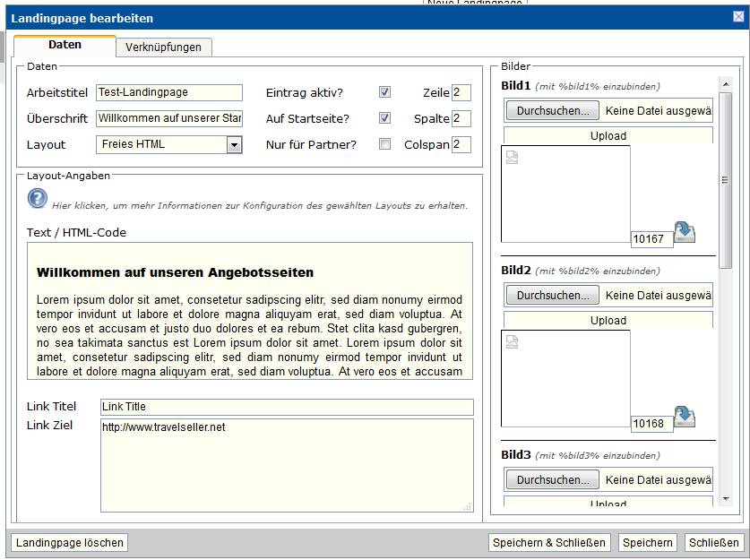Screen dimensions: 750x560
Task: Uncheck the 'Auf Startseite?' checkbox
Action: pos(384,118)
